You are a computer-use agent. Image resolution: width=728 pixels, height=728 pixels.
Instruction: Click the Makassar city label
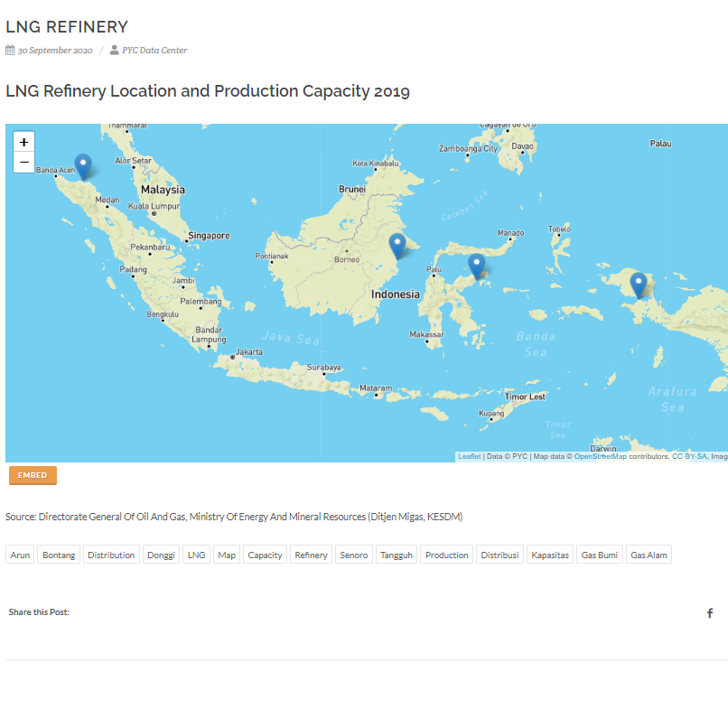click(x=426, y=334)
